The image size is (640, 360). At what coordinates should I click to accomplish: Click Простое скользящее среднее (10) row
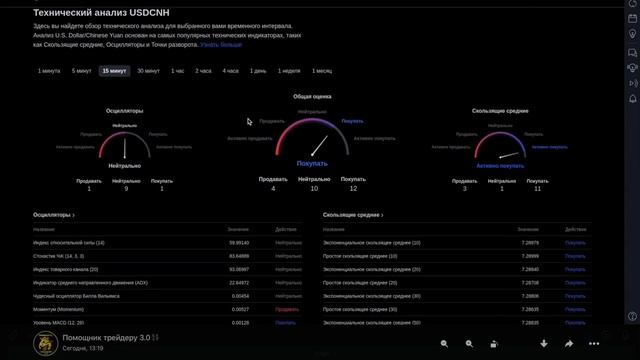click(457, 256)
